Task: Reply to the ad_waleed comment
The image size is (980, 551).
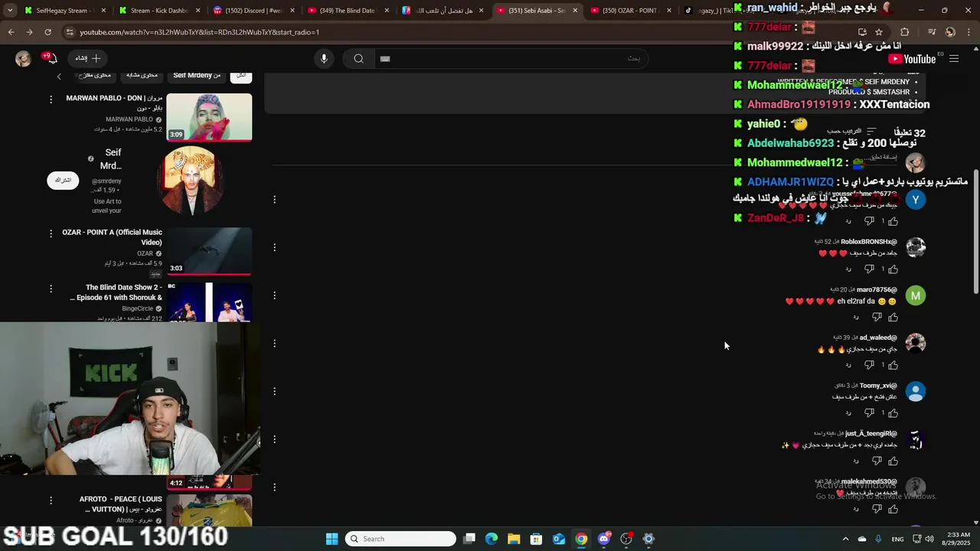Action: tap(848, 365)
